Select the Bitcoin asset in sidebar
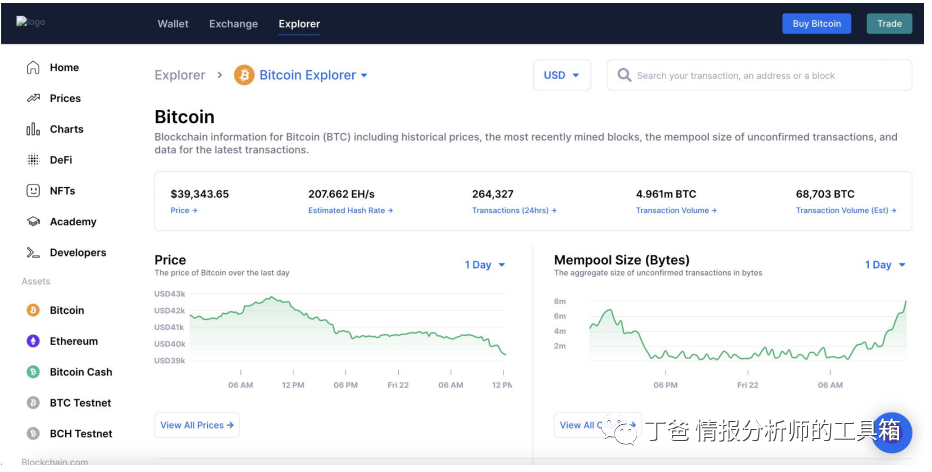Screen dimensions: 932x472 tap(67, 310)
